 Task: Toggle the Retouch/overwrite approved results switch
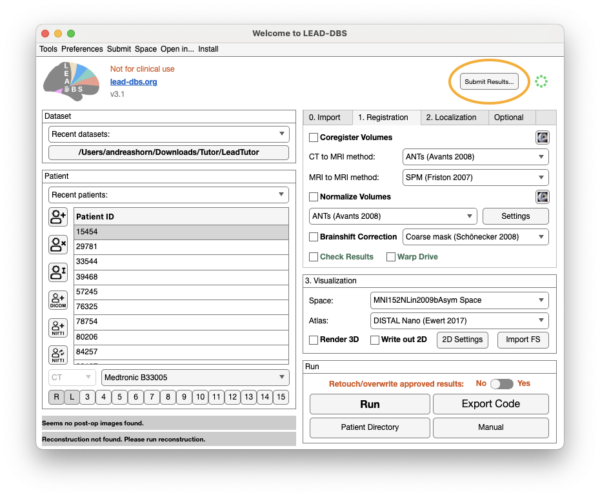click(x=502, y=384)
